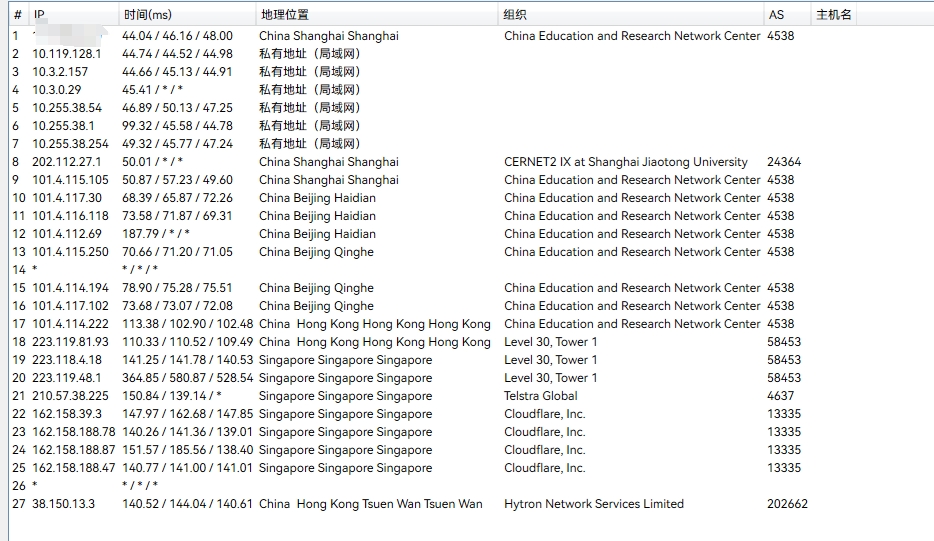Click the AS column header

[x=776, y=15]
